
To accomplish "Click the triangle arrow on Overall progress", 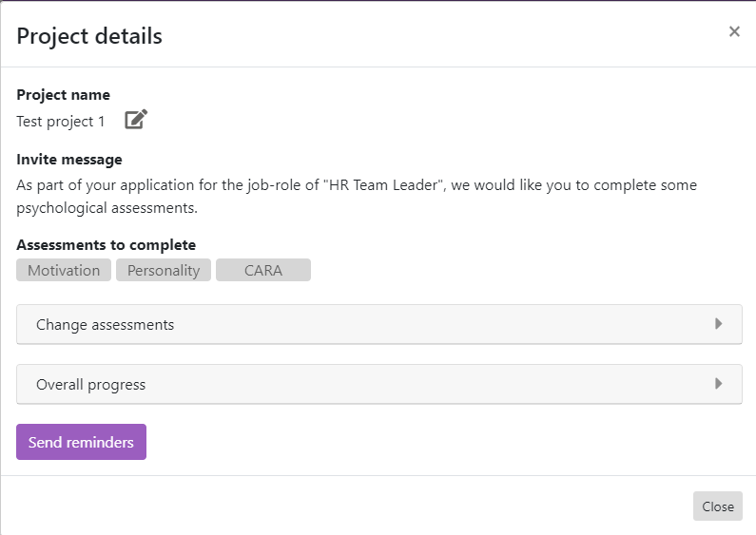I will pos(719,384).
